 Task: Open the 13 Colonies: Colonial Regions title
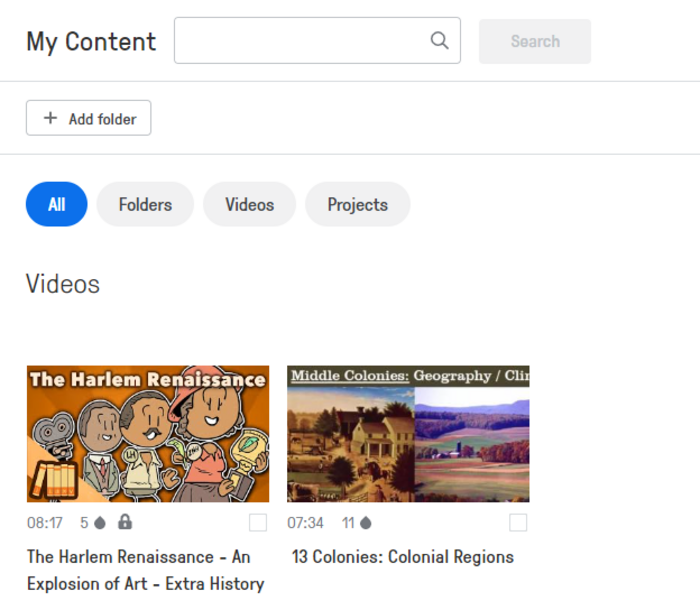(402, 557)
